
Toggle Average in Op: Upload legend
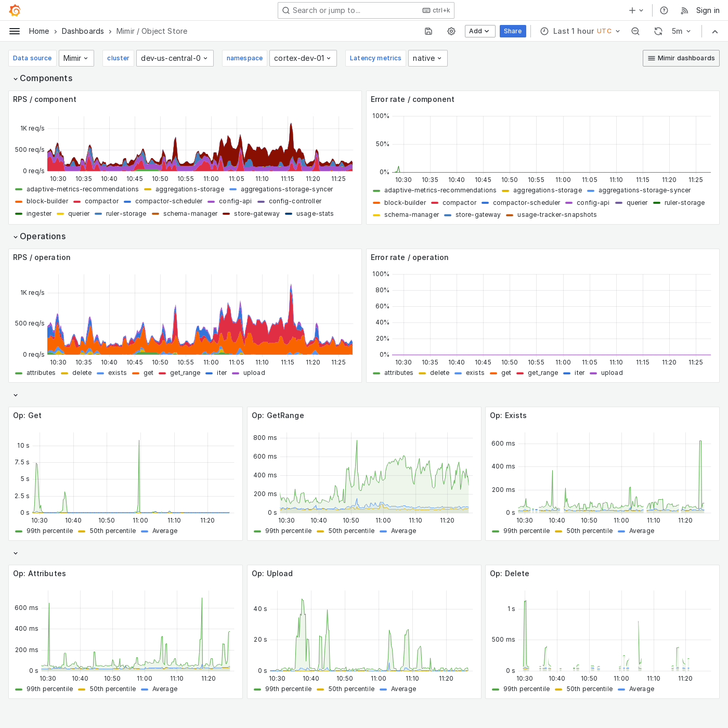click(x=404, y=689)
